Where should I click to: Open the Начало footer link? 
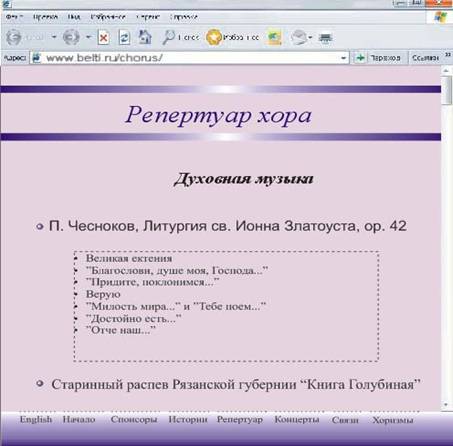click(79, 419)
